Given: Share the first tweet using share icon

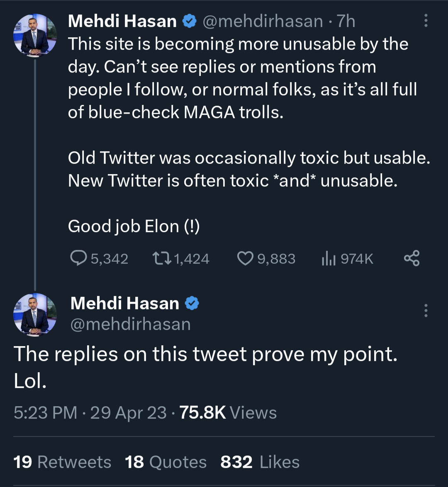Looking at the screenshot, I should coord(412,258).
